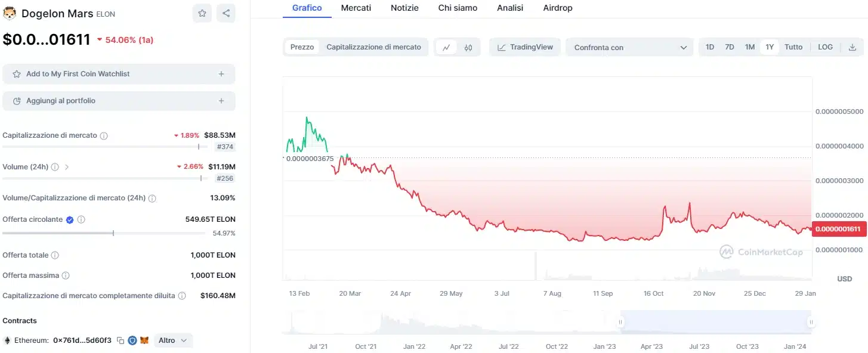
Task: Open the Confronta con dropdown
Action: click(629, 47)
